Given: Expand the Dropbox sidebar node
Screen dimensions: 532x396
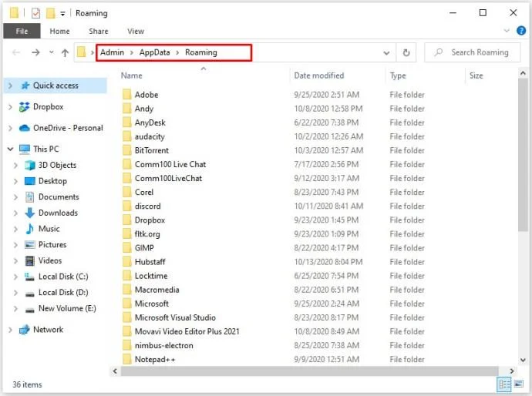Looking at the screenshot, I should (10, 107).
